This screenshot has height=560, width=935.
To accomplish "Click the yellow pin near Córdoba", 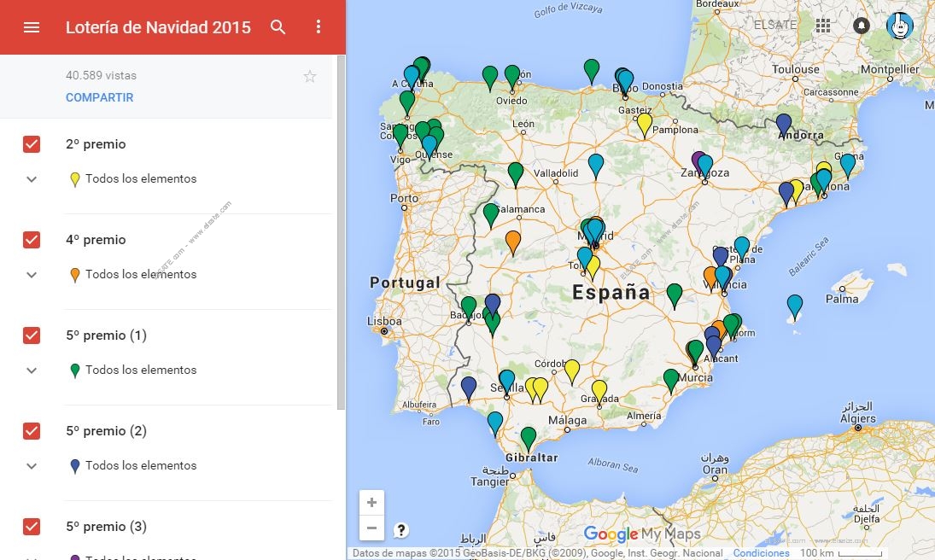I will [572, 371].
